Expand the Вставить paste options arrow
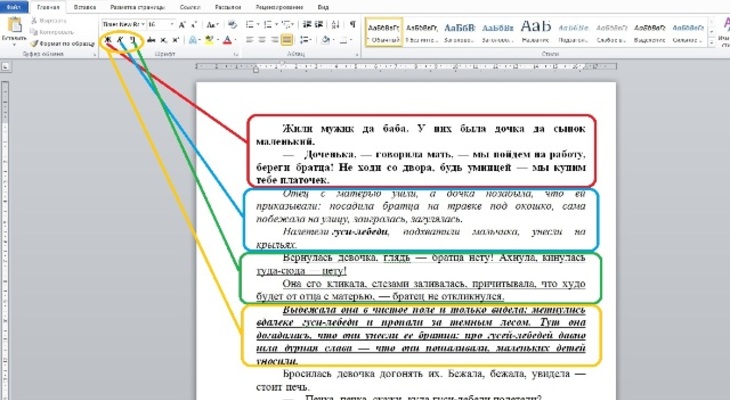The width and height of the screenshot is (730, 400). tap(14, 45)
